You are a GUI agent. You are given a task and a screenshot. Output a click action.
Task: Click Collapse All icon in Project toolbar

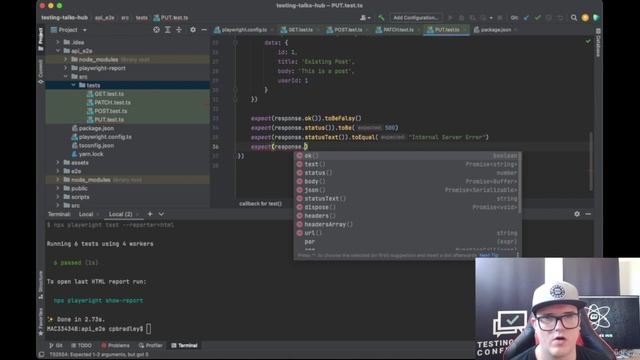coord(179,30)
